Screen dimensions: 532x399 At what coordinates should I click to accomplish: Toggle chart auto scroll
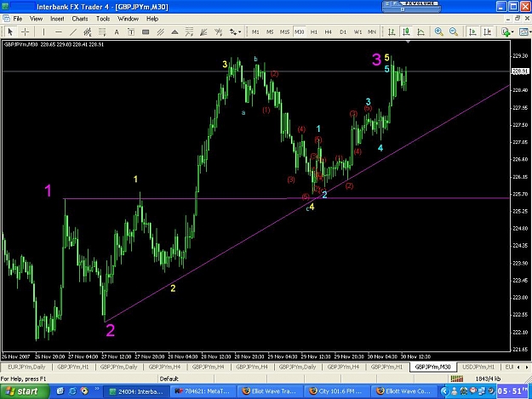pyautogui.click(x=472, y=31)
